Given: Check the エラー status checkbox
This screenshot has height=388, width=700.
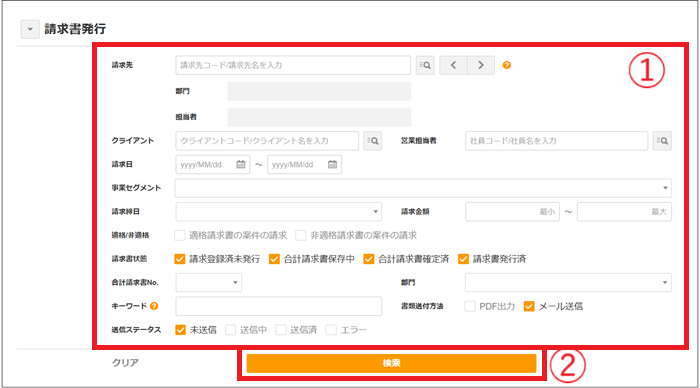Looking at the screenshot, I should tap(331, 330).
